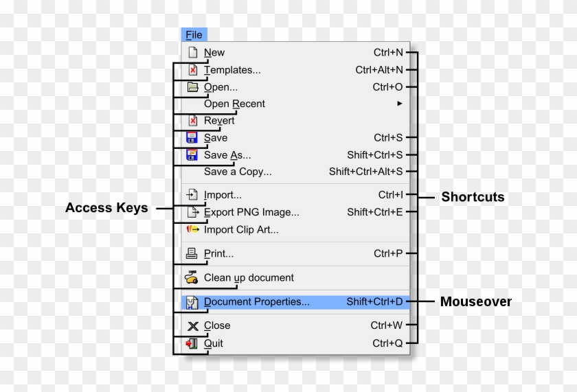577x392 pixels.
Task: Expand the Open Recent submenu arrow
Action: coord(400,104)
